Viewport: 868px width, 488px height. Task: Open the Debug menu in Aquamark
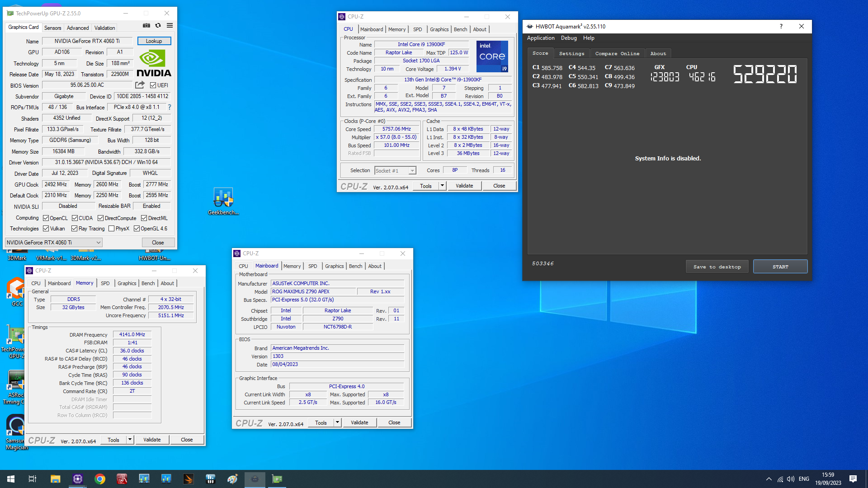(x=569, y=38)
